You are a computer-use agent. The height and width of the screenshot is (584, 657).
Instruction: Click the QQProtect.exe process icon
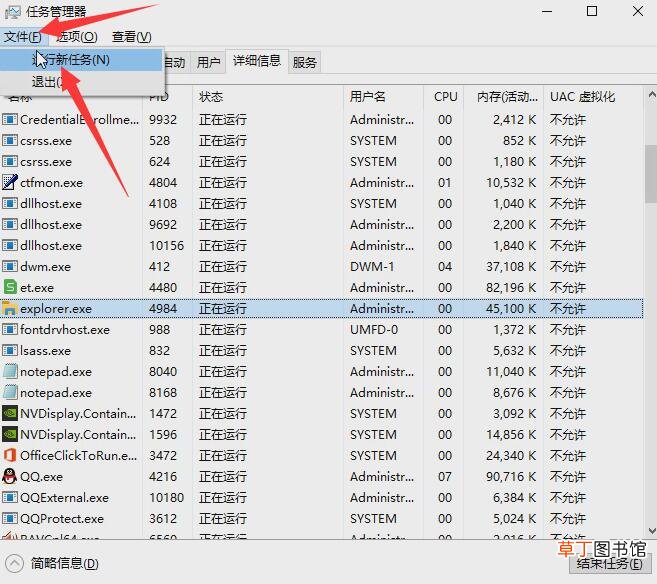[10, 519]
